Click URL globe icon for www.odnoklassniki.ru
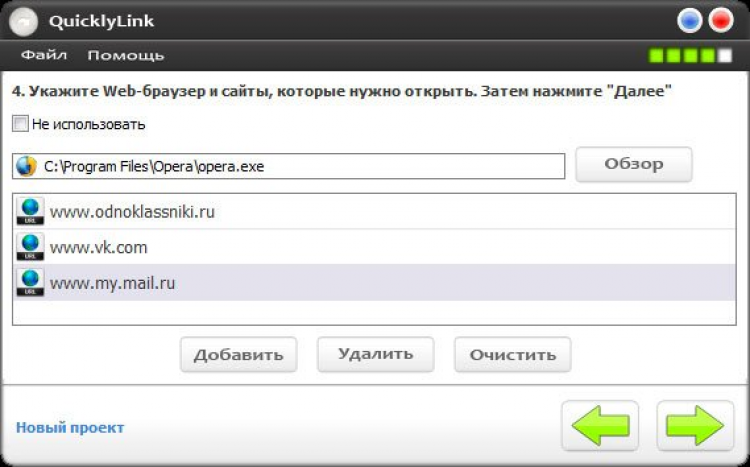The width and height of the screenshot is (750, 467). 30,211
